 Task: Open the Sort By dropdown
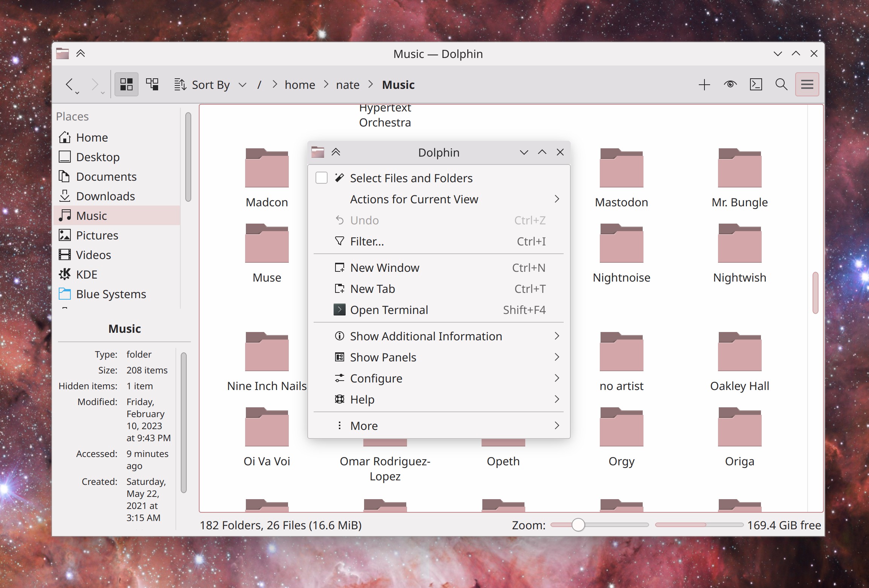[210, 85]
